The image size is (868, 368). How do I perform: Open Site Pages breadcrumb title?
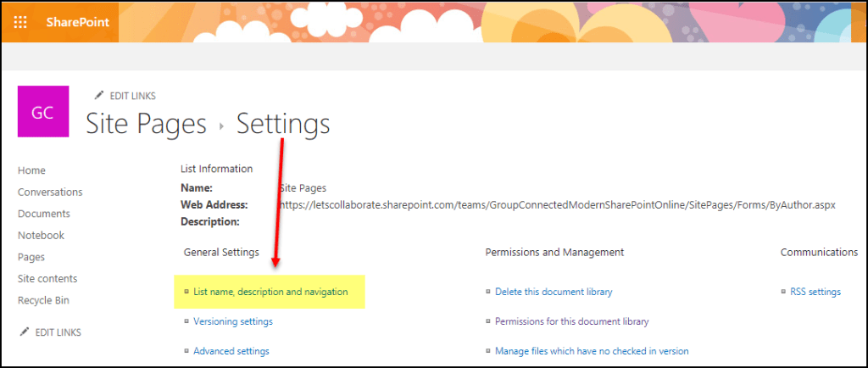coord(147,124)
